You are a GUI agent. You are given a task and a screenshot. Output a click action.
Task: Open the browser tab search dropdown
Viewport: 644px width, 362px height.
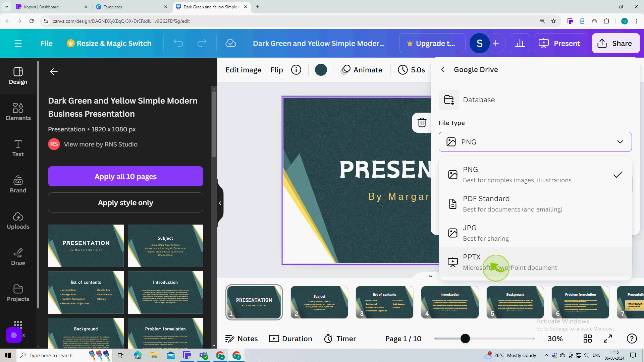coord(7,7)
